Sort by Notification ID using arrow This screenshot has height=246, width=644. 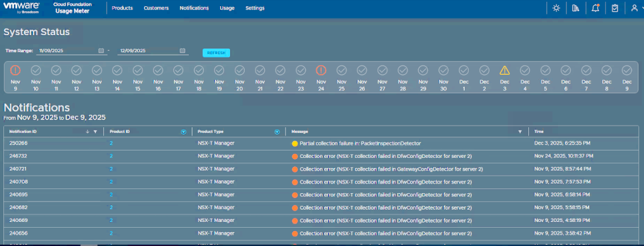click(x=87, y=132)
